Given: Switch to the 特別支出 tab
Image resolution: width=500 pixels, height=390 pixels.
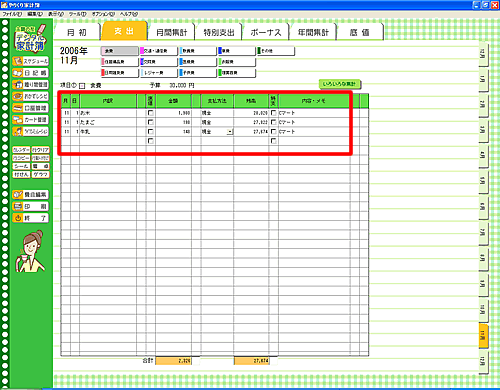Looking at the screenshot, I should pos(219,32).
